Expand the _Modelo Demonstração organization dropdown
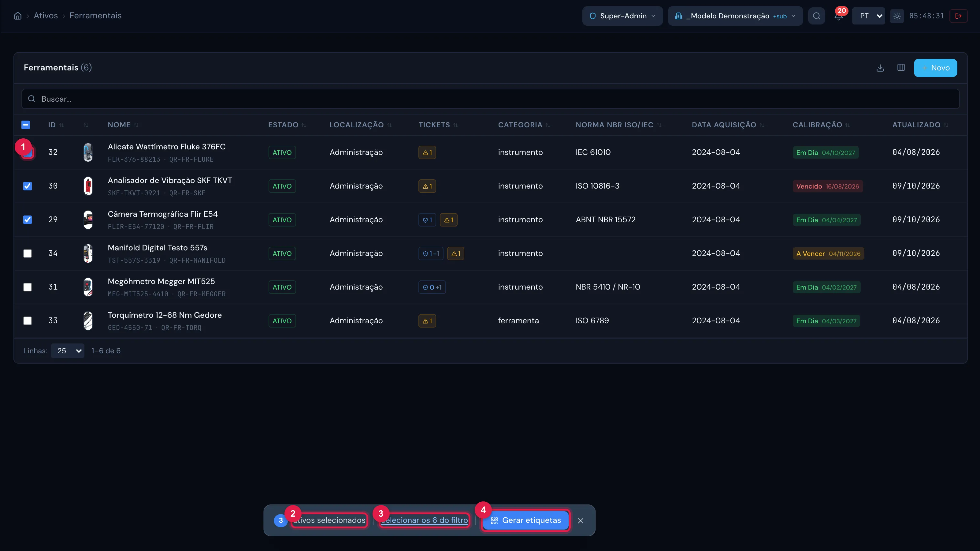 [x=735, y=16]
